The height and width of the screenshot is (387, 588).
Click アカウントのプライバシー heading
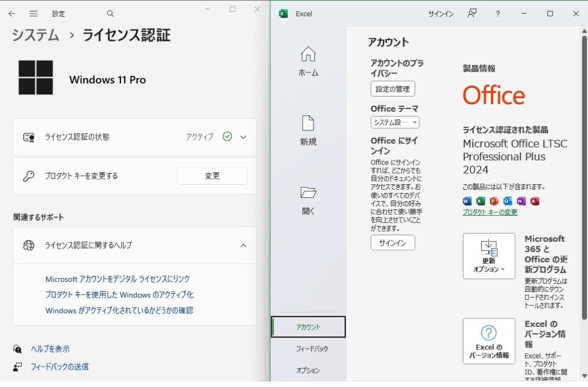[x=397, y=68]
